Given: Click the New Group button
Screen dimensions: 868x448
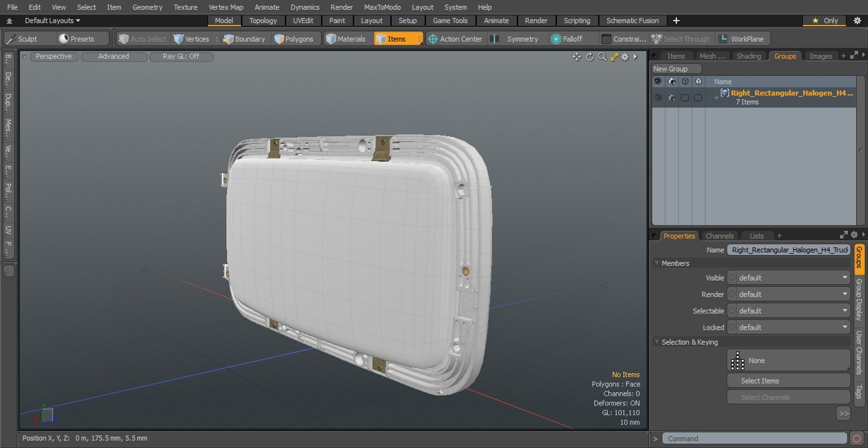Looking at the screenshot, I should pyautogui.click(x=676, y=69).
